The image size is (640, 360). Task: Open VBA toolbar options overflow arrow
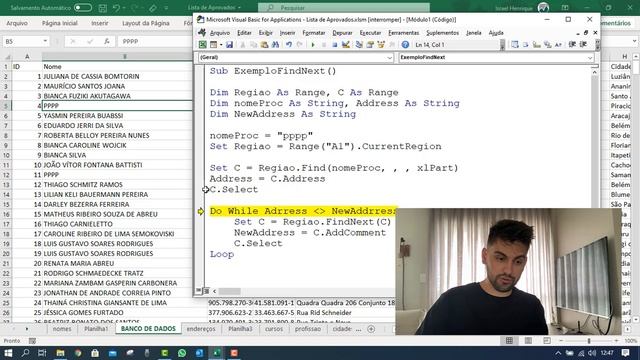pyautogui.click(x=502, y=45)
